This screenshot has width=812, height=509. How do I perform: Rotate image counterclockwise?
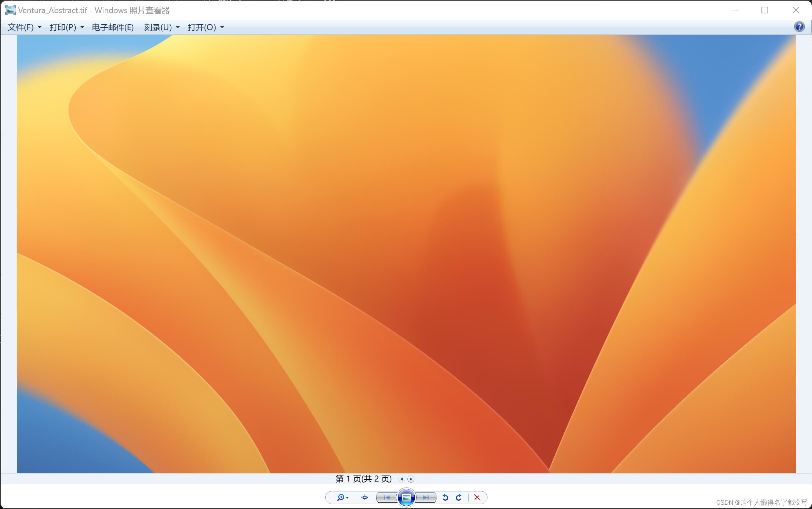tap(445, 497)
